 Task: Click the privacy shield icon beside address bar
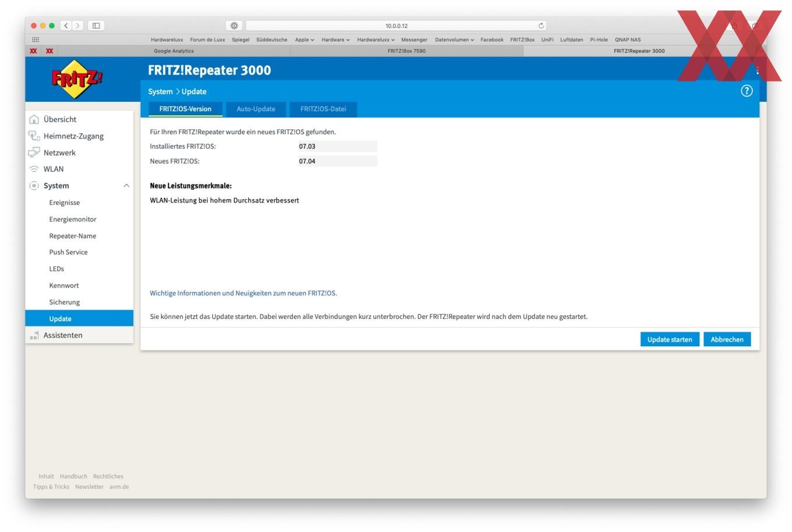234,26
